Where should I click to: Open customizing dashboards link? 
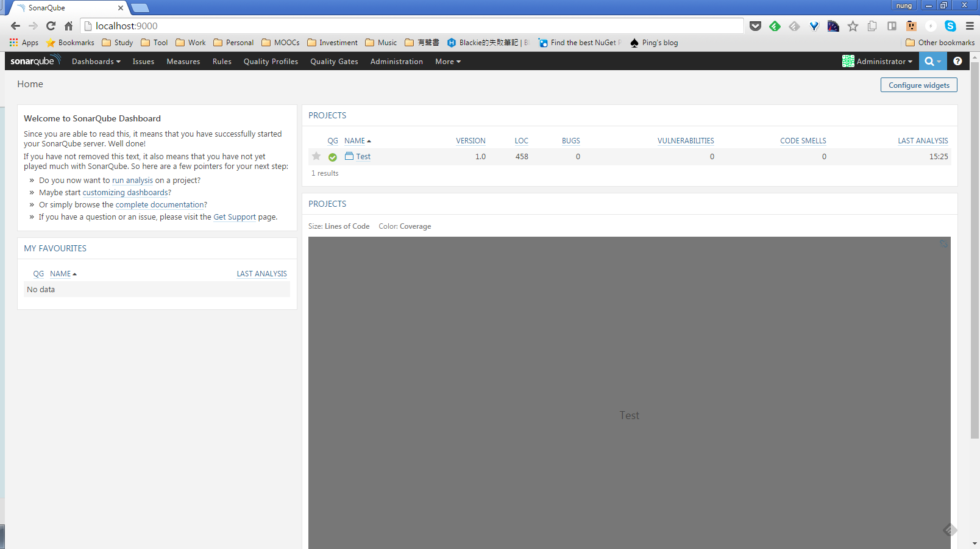pos(125,193)
